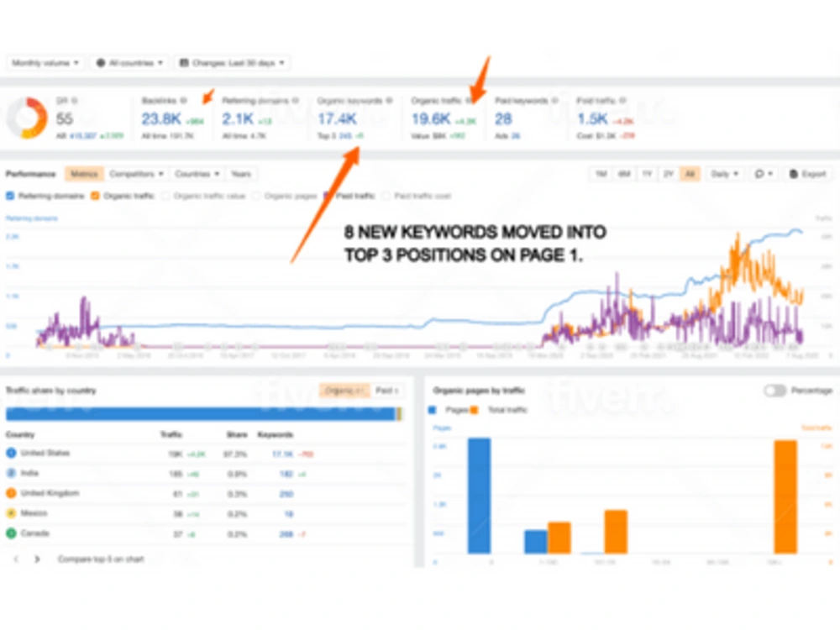Open United States keywords count 17.1K
840x630 pixels.
[x=283, y=454]
